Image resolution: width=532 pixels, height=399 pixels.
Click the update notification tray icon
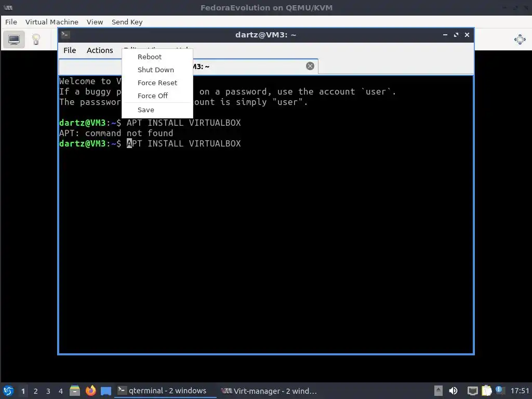point(499,390)
